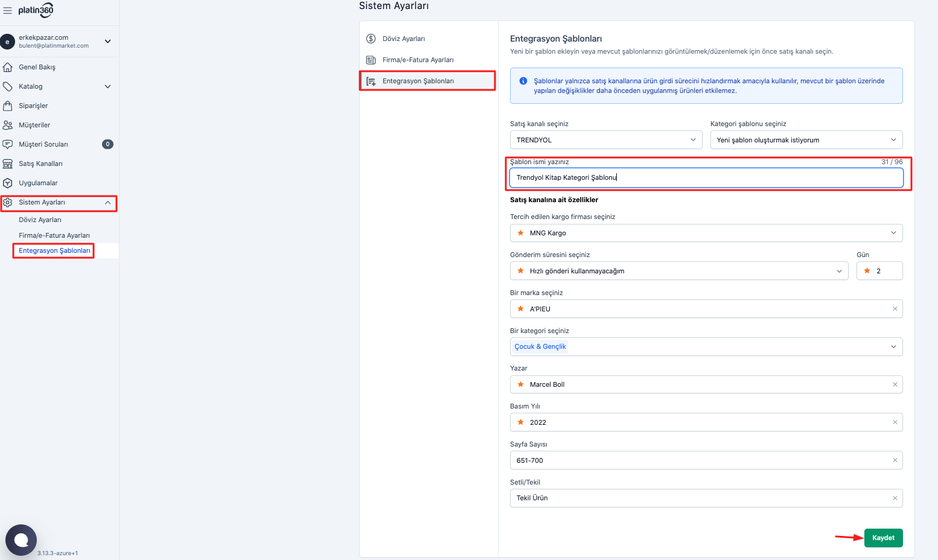Clear the Sayfa Sayısı 651-700 value

point(895,460)
